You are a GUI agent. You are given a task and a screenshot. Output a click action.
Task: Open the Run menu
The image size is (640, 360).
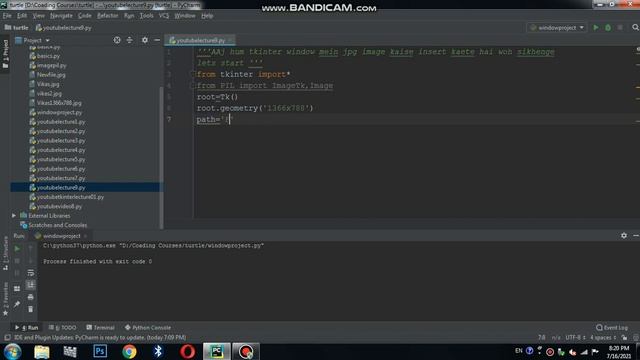click(129, 16)
